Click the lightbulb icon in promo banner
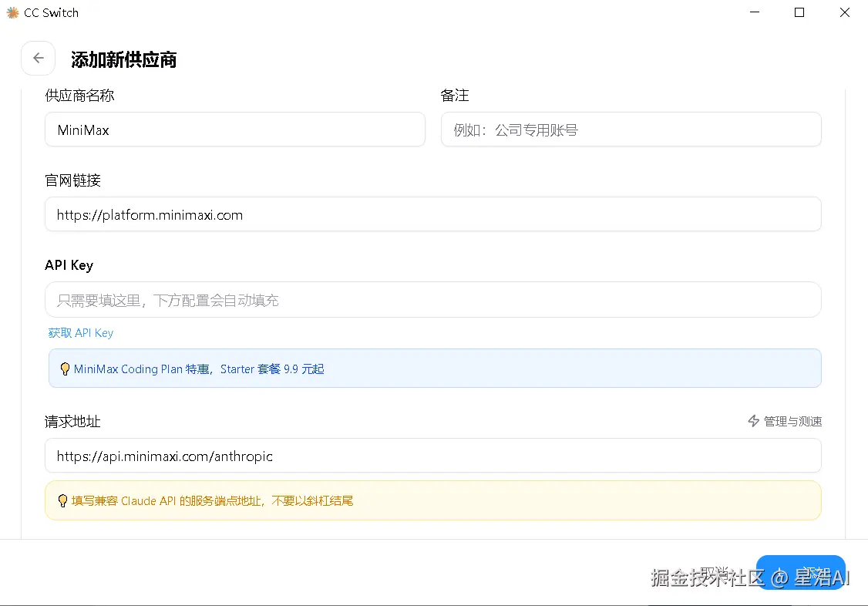 pyautogui.click(x=65, y=369)
